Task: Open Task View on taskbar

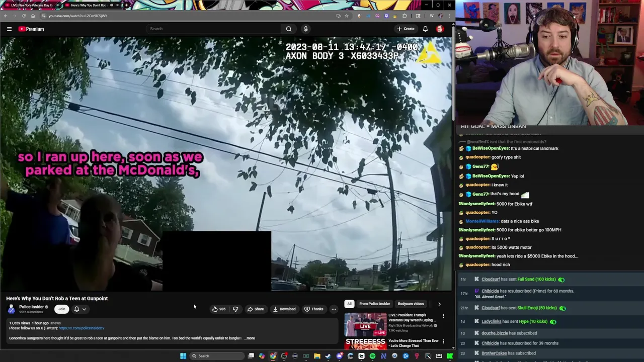Action: pos(251,356)
